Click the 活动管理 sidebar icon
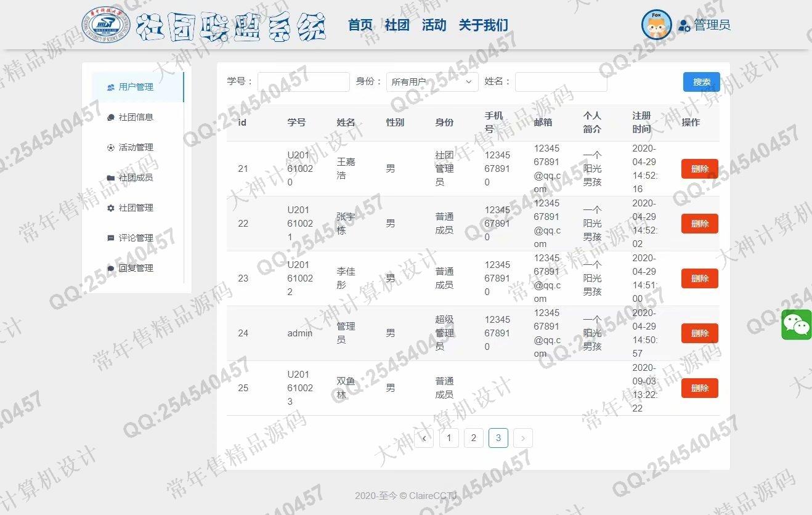This screenshot has height=515, width=812. (x=111, y=147)
